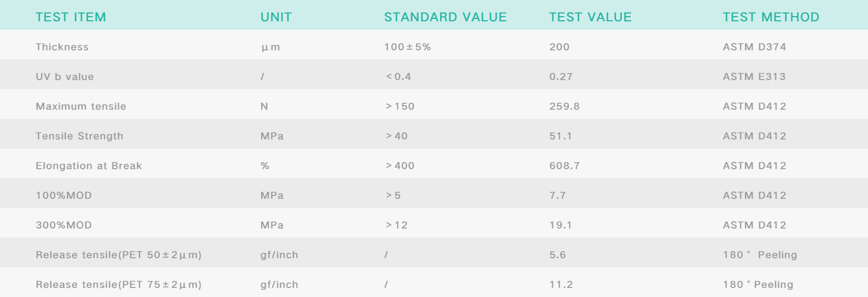Click the Maximum tensile row label

pos(81,106)
